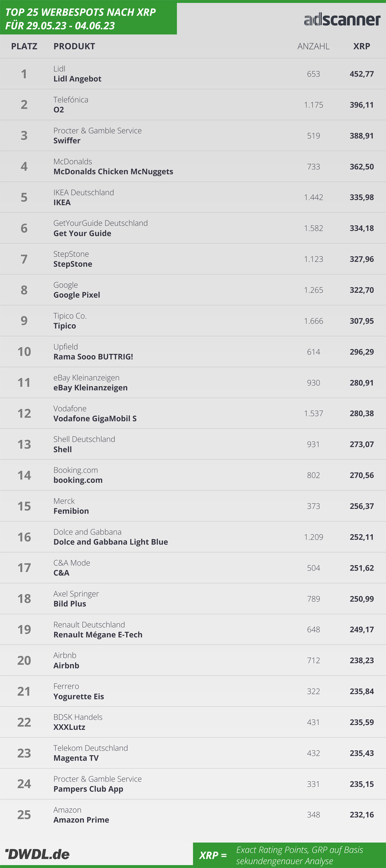Select the PLATZ column header
386x868 pixels.
coord(24,46)
